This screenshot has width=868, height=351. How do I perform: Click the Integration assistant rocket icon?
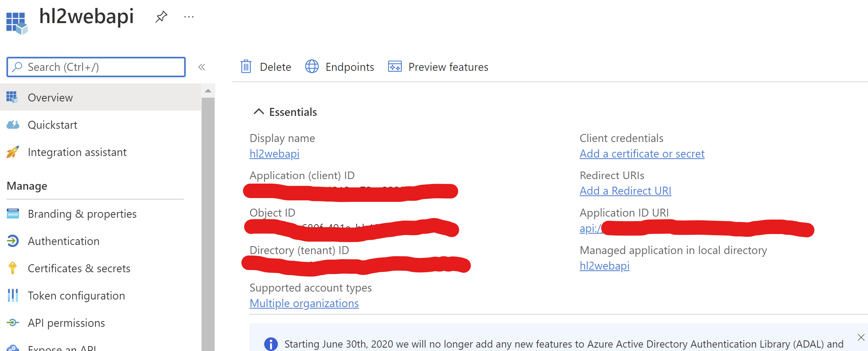click(13, 152)
